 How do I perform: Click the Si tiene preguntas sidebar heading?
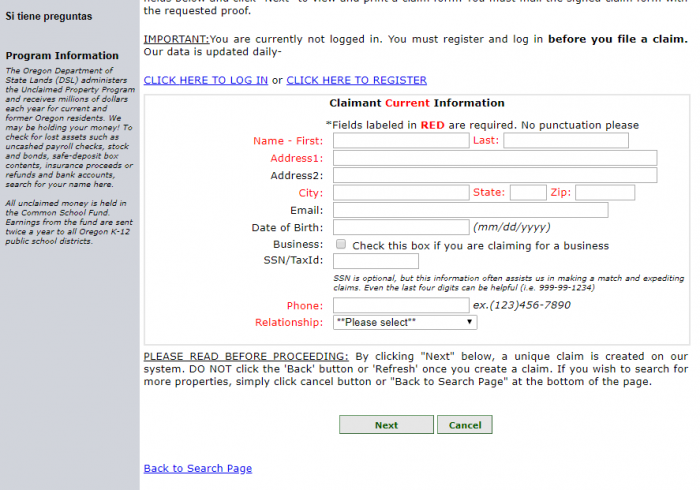pyautogui.click(x=49, y=17)
